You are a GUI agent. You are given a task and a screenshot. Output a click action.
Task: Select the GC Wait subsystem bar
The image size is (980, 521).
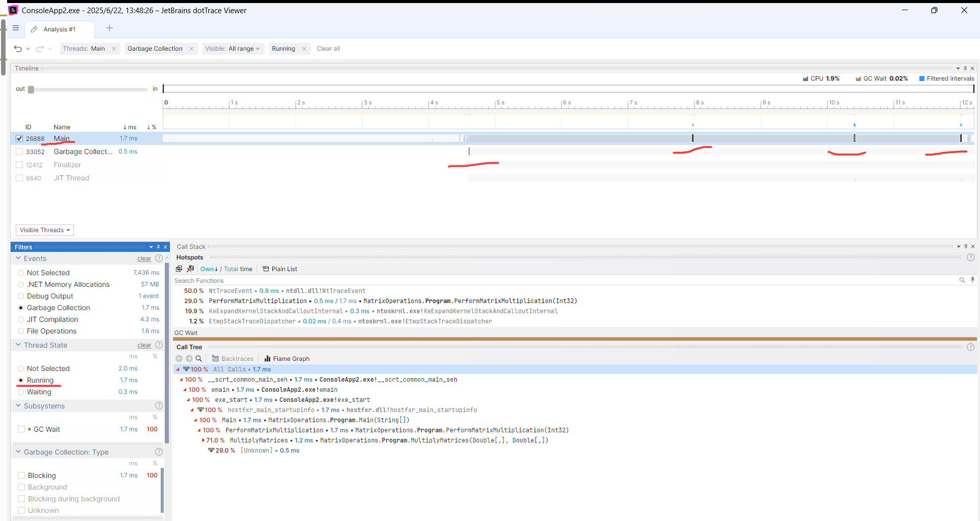pos(574,339)
